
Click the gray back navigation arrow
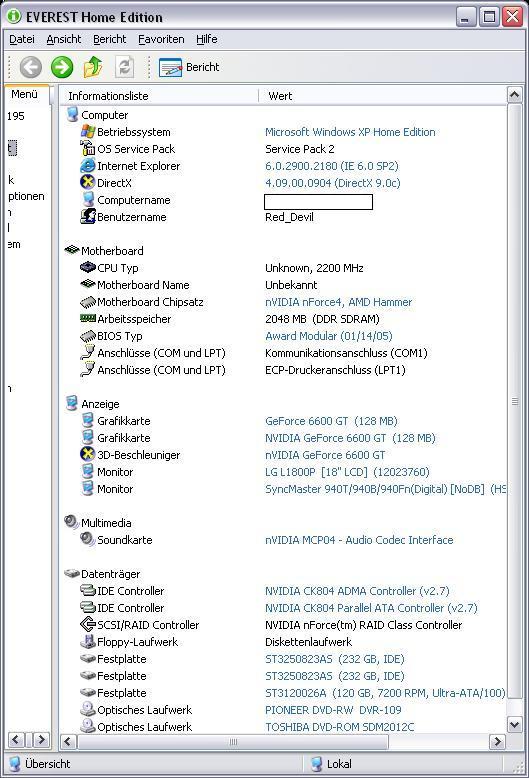pos(31,67)
